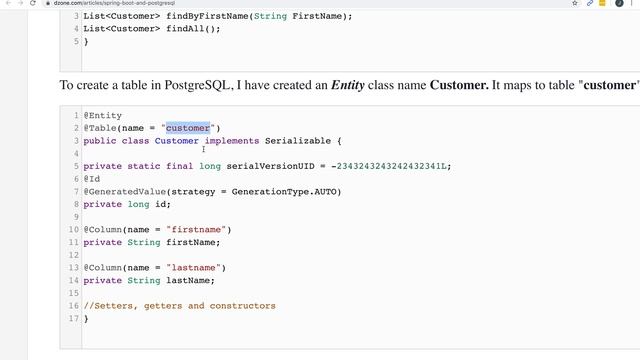This screenshot has width=640, height=360.
Task: Click "serialVersionUID" in the code
Action: click(271, 166)
